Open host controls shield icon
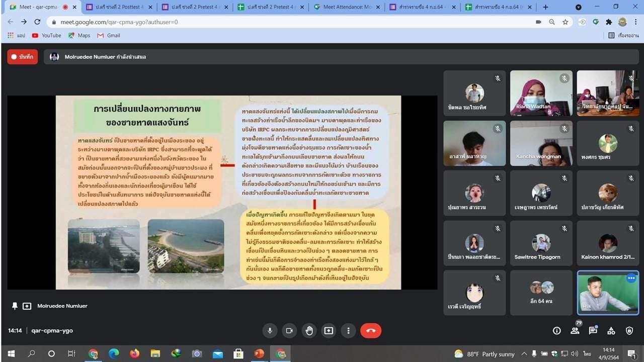644x362 pixels. point(629,330)
